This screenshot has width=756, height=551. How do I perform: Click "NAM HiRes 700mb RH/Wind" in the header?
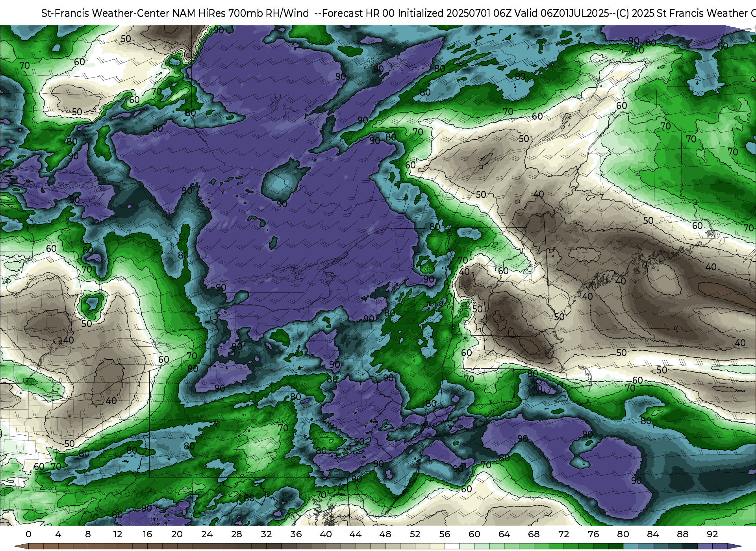pos(241,13)
